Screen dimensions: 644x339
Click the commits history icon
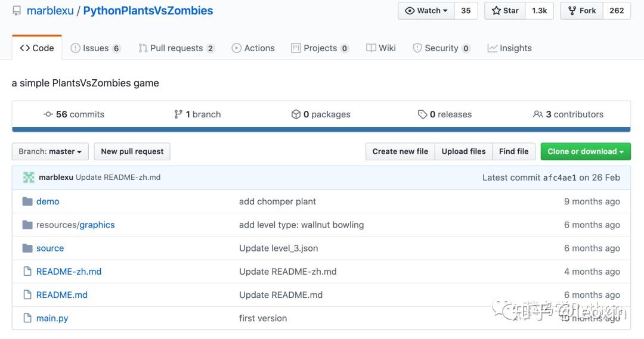coord(48,114)
